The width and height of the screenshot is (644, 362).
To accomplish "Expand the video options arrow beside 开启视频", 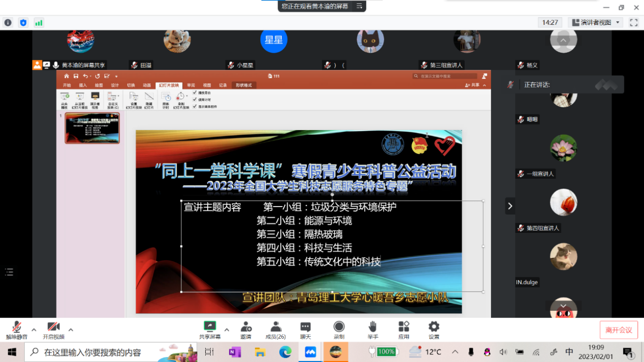I will click(70, 330).
